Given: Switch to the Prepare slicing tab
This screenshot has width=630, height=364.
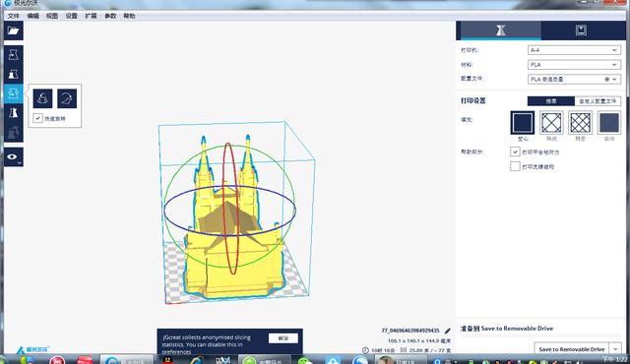Looking at the screenshot, I should click(x=500, y=30).
